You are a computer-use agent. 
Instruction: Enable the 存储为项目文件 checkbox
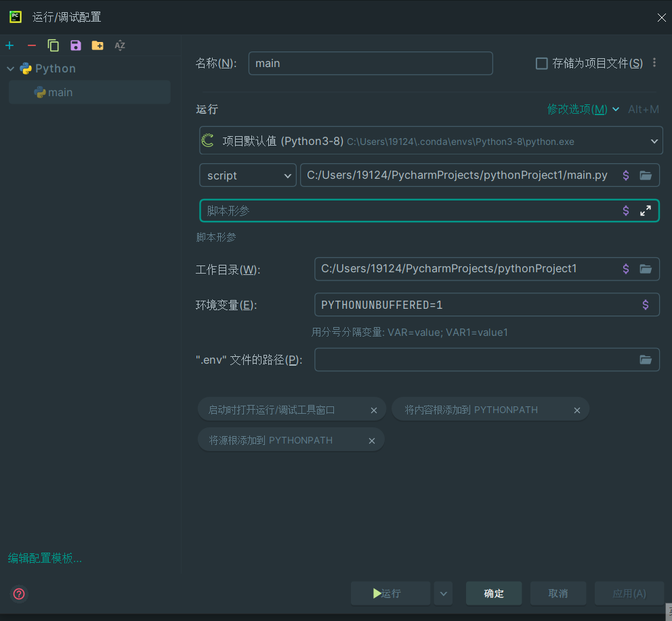pyautogui.click(x=541, y=64)
